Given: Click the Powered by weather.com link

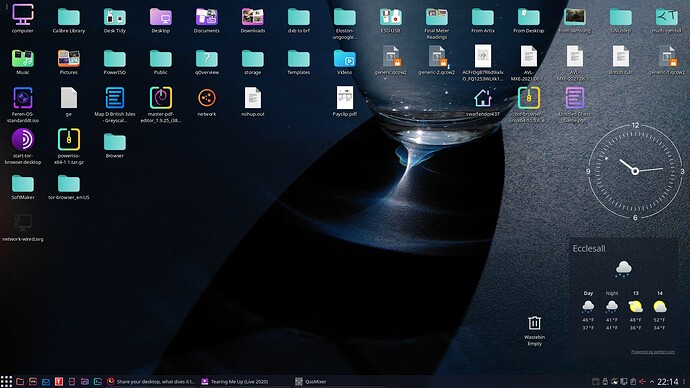Looking at the screenshot, I should (x=653, y=351).
